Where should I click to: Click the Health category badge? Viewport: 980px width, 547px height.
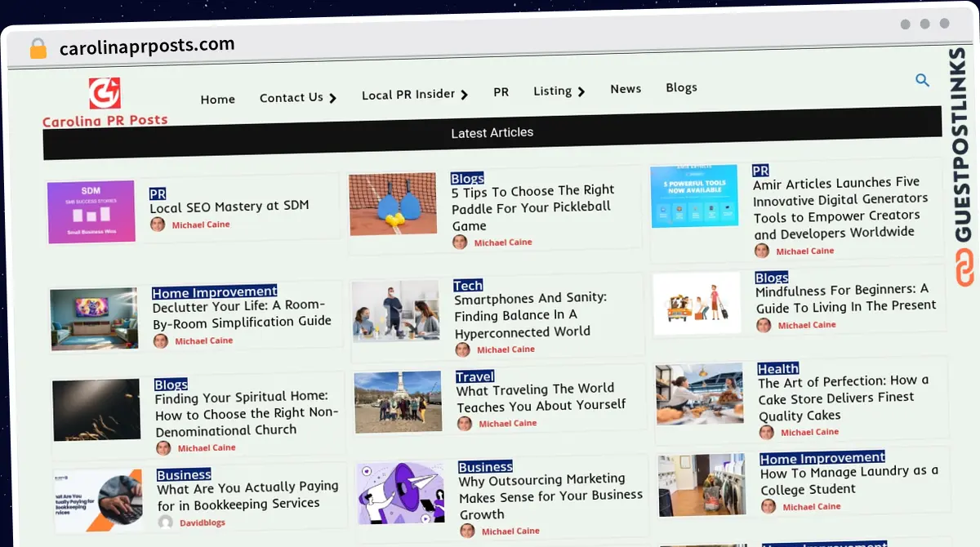click(777, 368)
